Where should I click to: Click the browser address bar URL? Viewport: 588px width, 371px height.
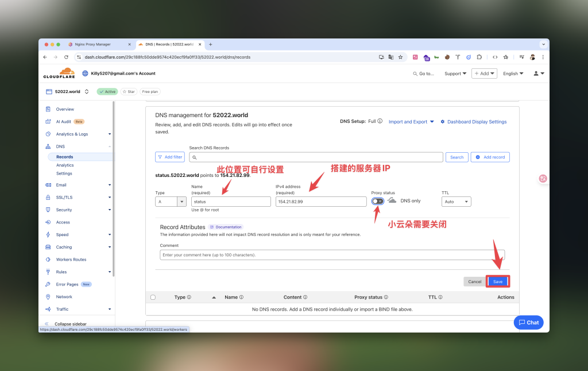(167, 57)
